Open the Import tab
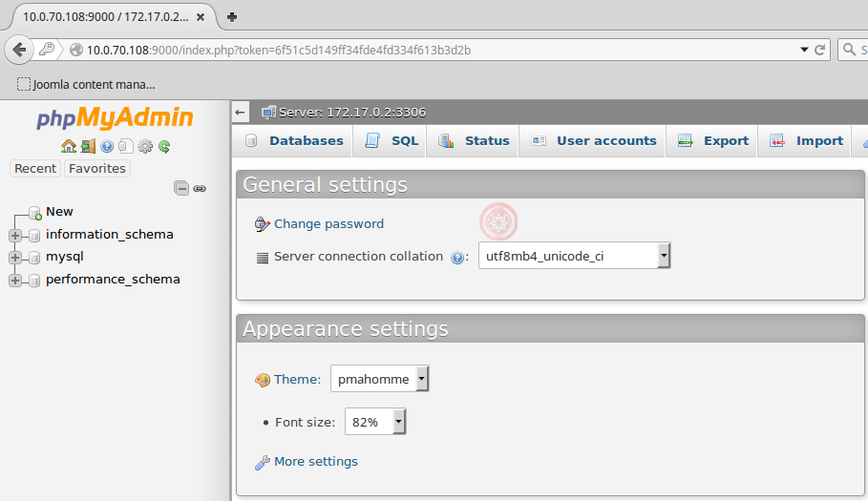Viewport: 868px width, 501px height. pos(806,141)
